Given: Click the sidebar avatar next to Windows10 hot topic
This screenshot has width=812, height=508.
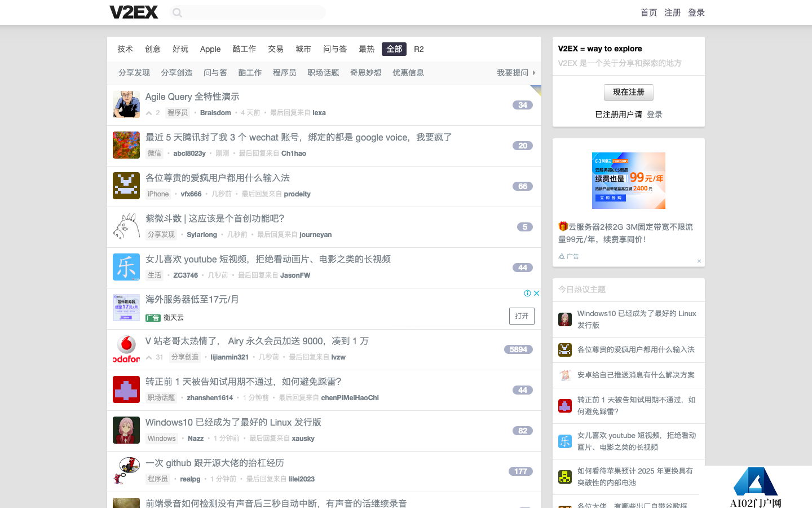Looking at the screenshot, I should 565,319.
